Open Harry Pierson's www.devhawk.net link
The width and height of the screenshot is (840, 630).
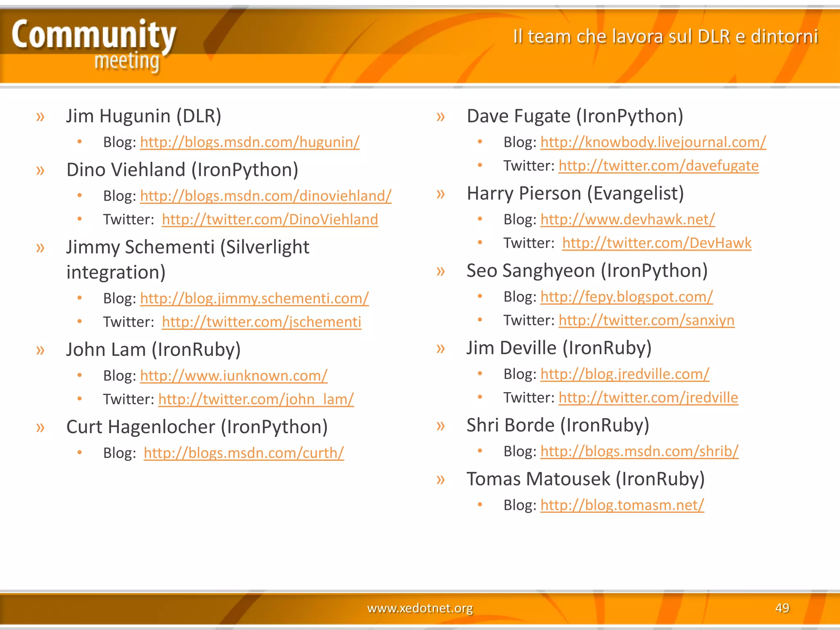click(x=628, y=219)
